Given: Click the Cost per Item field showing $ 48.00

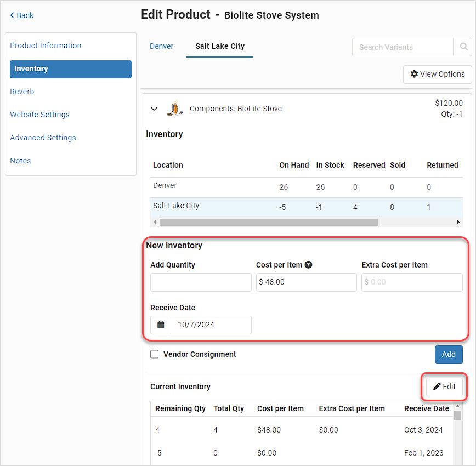Looking at the screenshot, I should tap(307, 282).
